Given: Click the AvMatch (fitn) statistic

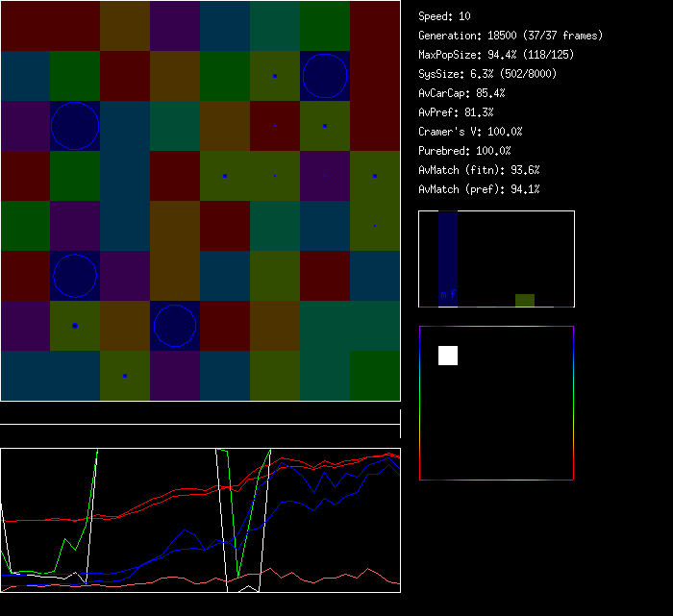Looking at the screenshot, I should coord(479,170).
